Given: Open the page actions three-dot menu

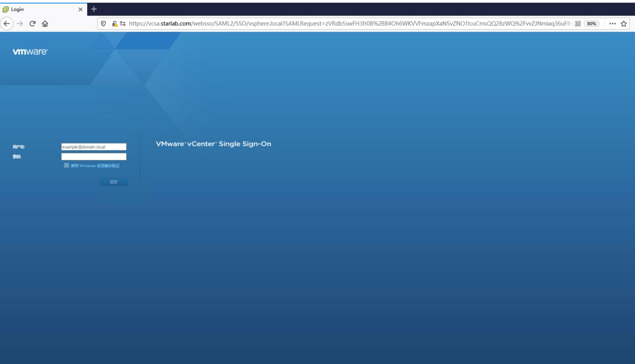Looking at the screenshot, I should click(x=612, y=24).
